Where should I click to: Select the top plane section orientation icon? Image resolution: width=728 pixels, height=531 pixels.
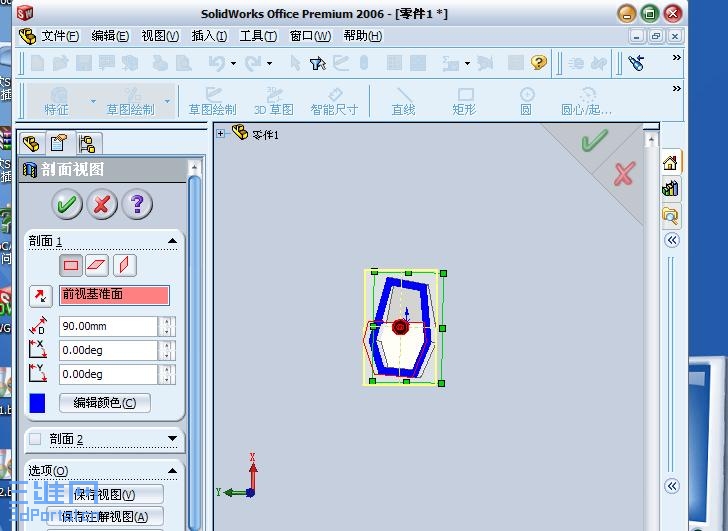click(x=97, y=266)
